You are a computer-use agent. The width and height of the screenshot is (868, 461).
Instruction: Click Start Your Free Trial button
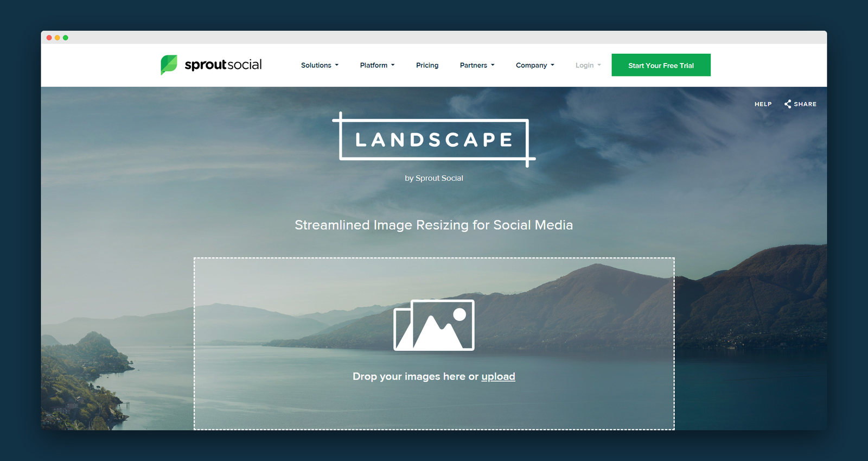pyautogui.click(x=661, y=65)
